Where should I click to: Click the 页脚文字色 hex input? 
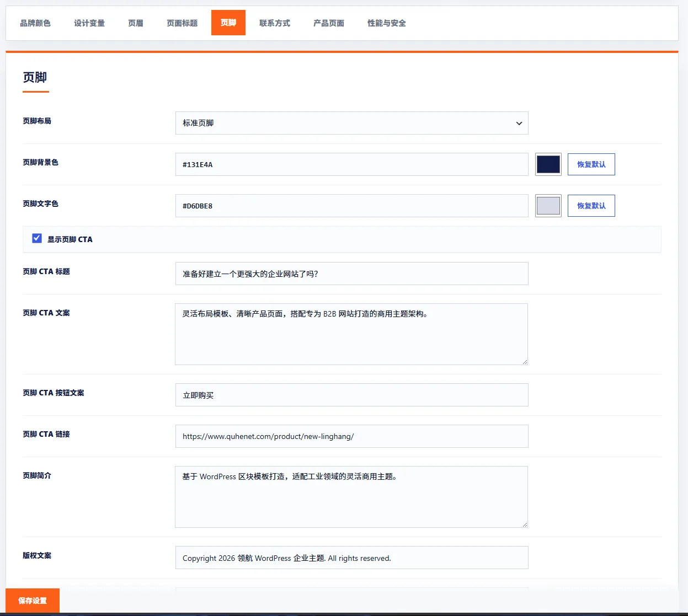pyautogui.click(x=352, y=206)
